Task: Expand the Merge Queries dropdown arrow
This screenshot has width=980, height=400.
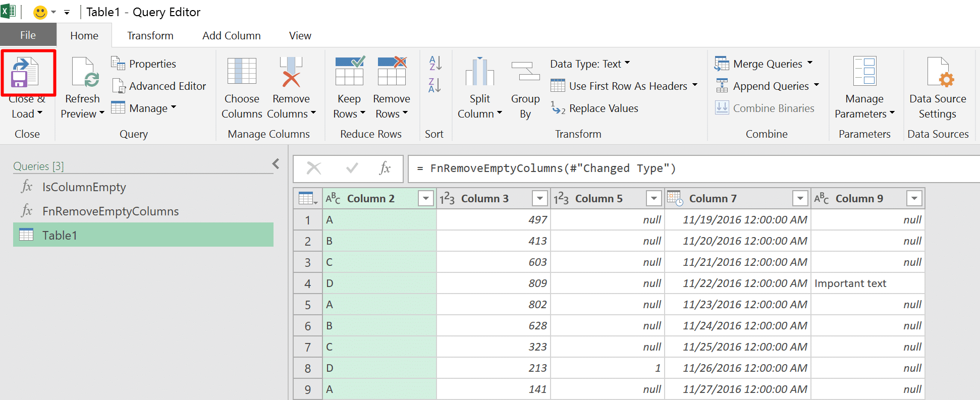Action: [x=810, y=63]
